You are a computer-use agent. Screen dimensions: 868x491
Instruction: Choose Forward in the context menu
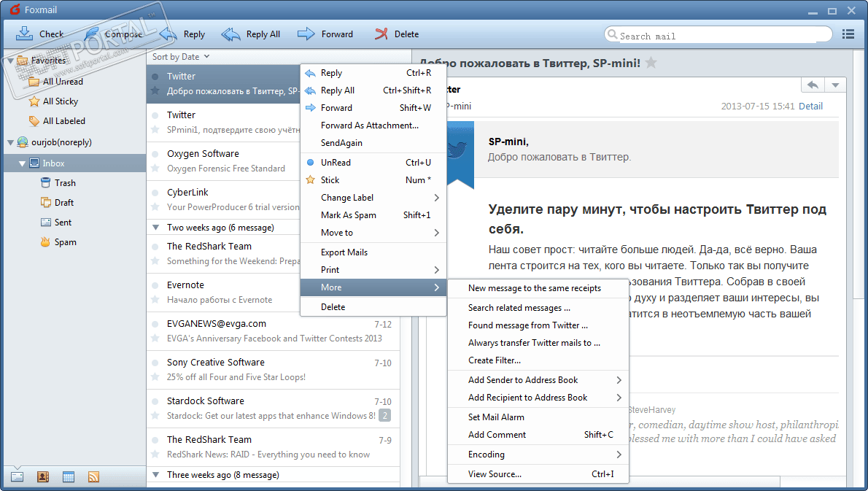coord(373,108)
